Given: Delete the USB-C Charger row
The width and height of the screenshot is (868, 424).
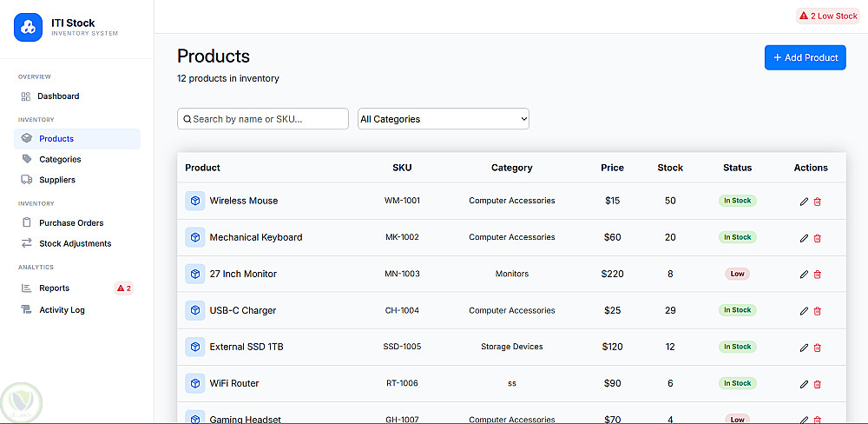Looking at the screenshot, I should (818, 311).
